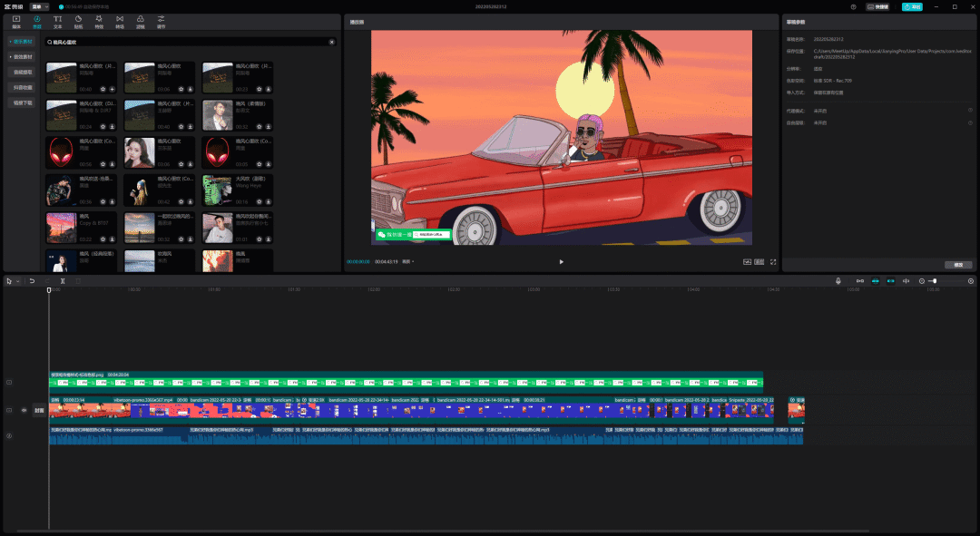This screenshot has height=536, width=980.
Task: Toggle preview axis on timeline
Action: pos(906,281)
